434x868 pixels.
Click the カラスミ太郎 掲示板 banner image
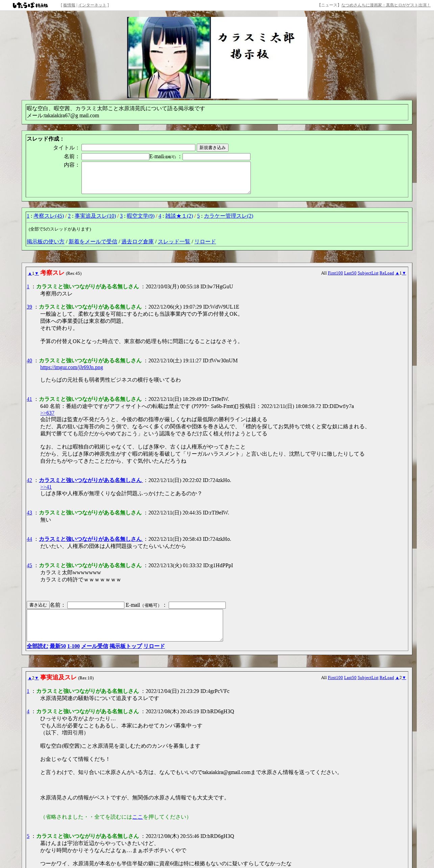pyautogui.click(x=217, y=57)
